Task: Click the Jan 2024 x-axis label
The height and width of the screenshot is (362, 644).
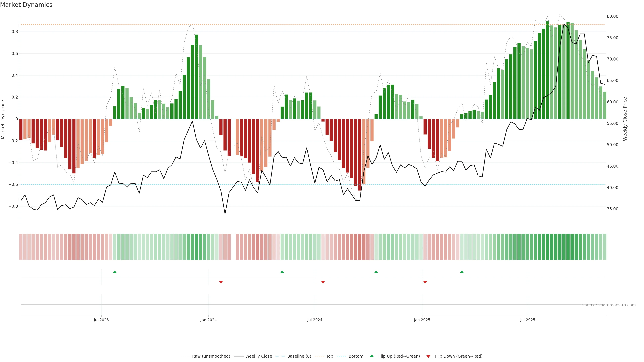Action: coord(208,320)
